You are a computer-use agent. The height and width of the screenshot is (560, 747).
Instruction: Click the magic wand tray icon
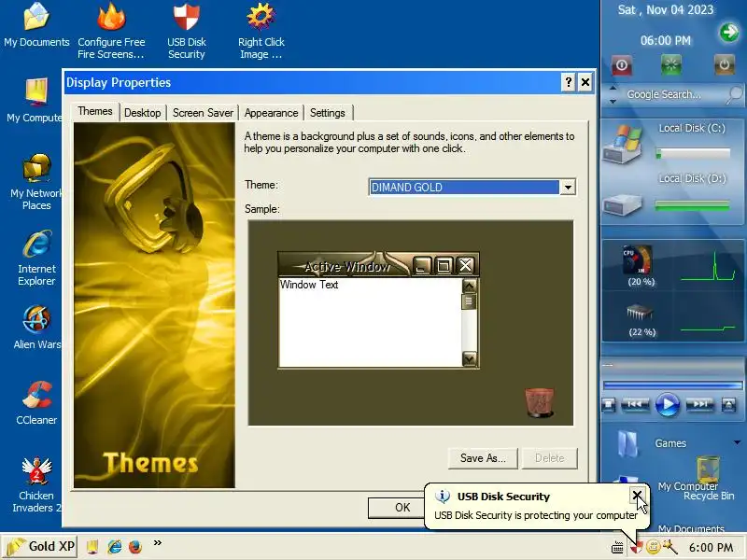coord(669,547)
